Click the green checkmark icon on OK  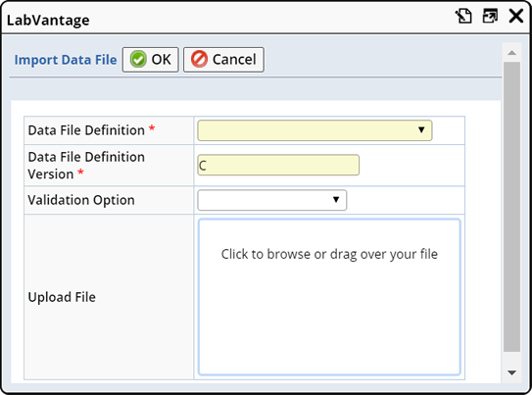[x=138, y=60]
